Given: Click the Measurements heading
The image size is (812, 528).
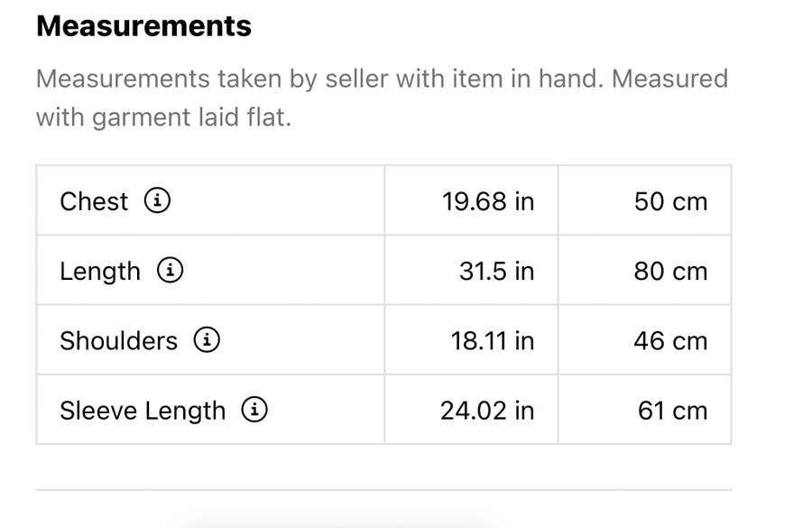Looking at the screenshot, I should tap(143, 26).
